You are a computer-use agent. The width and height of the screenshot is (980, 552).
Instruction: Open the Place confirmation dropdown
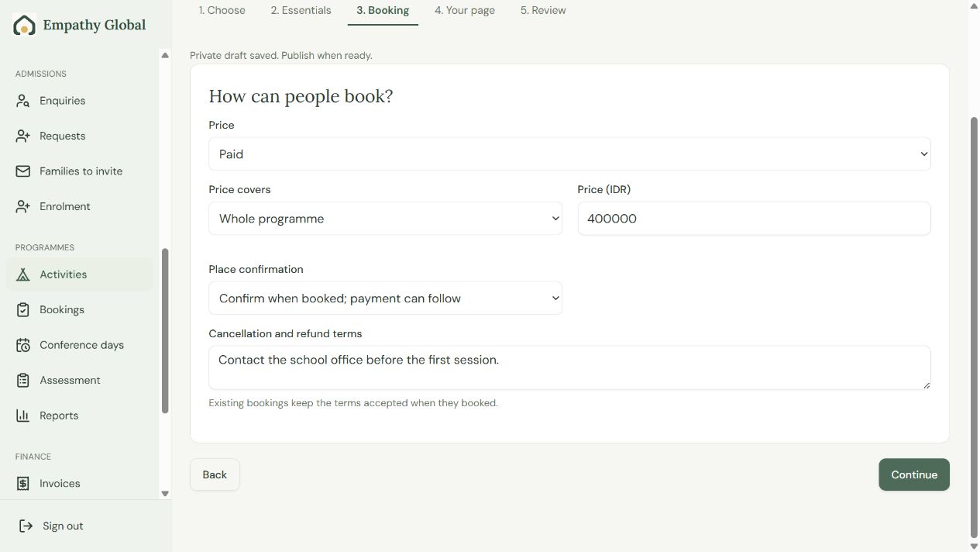[x=385, y=298]
